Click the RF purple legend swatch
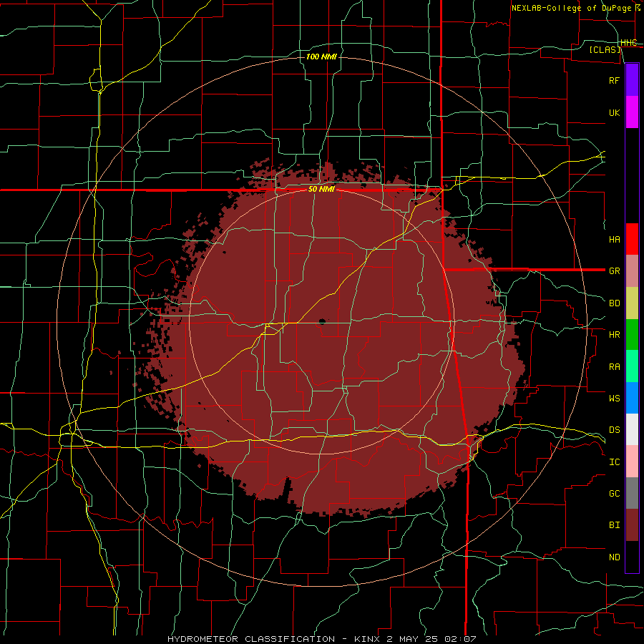 [x=632, y=80]
